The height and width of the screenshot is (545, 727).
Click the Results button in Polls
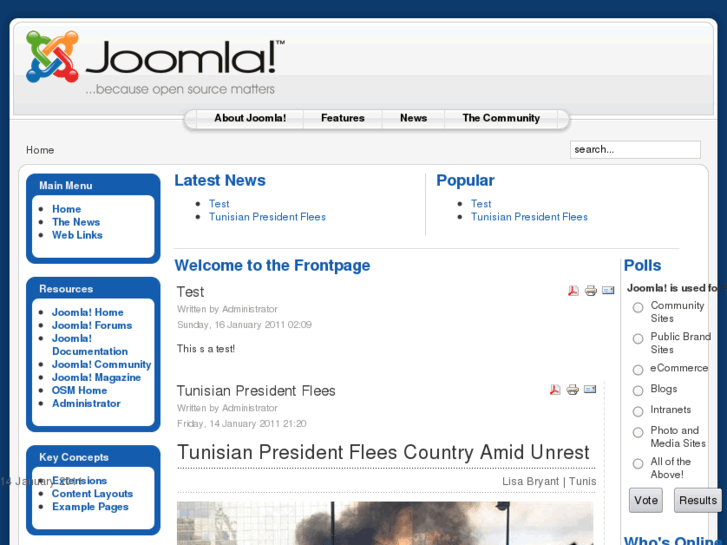click(x=698, y=500)
